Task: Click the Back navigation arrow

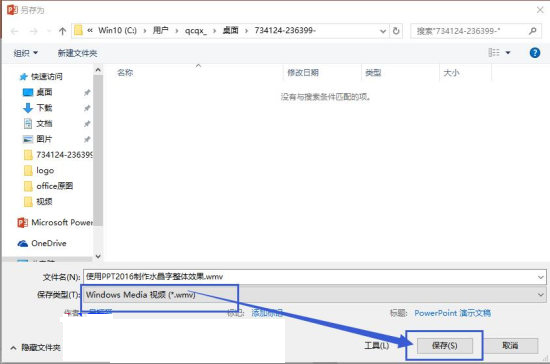Action: [x=14, y=32]
